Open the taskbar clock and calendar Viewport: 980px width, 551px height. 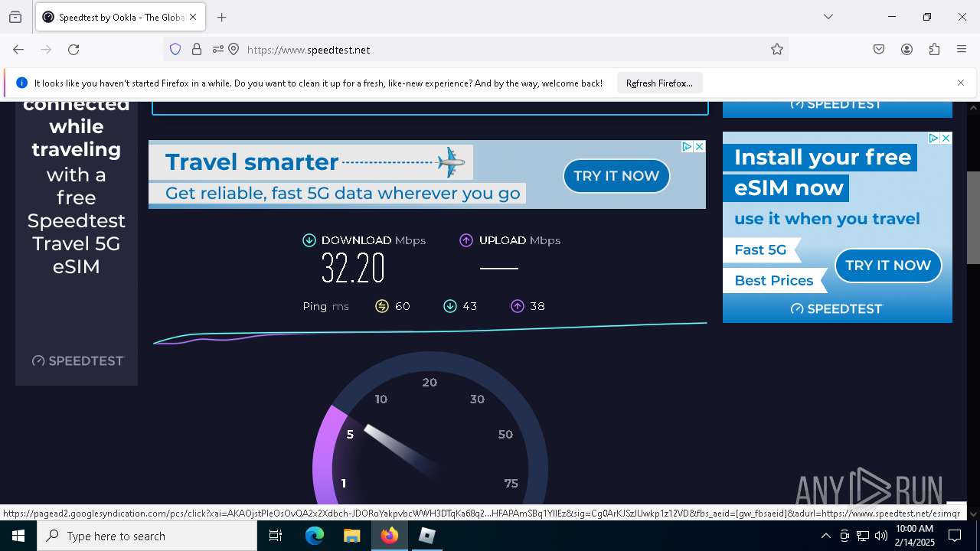[914, 536]
